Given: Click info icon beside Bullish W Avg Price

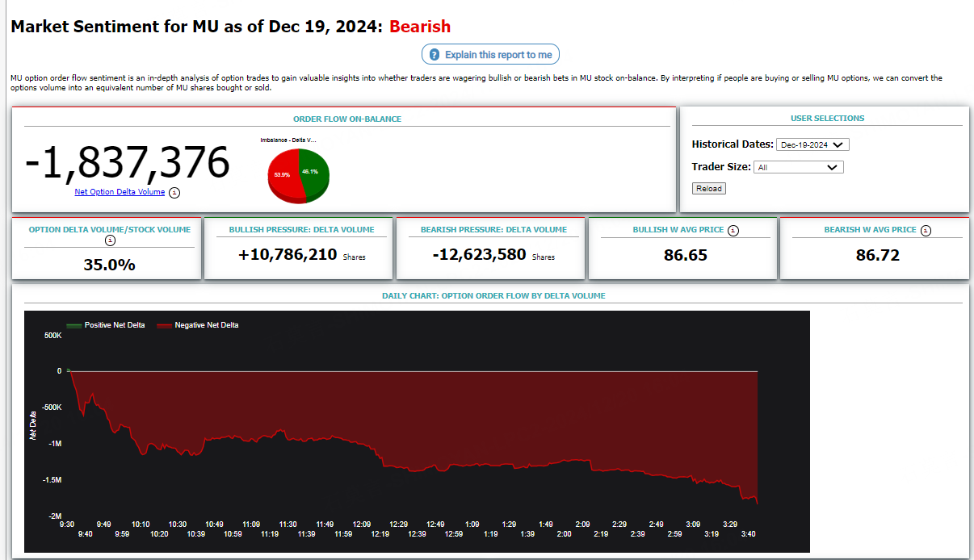Looking at the screenshot, I should [733, 230].
